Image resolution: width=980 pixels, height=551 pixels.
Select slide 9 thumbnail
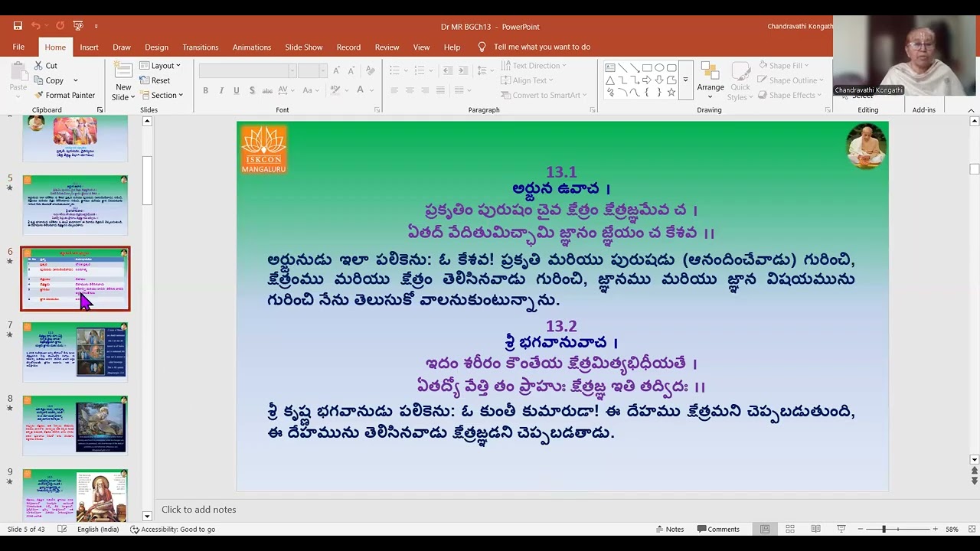point(75,495)
